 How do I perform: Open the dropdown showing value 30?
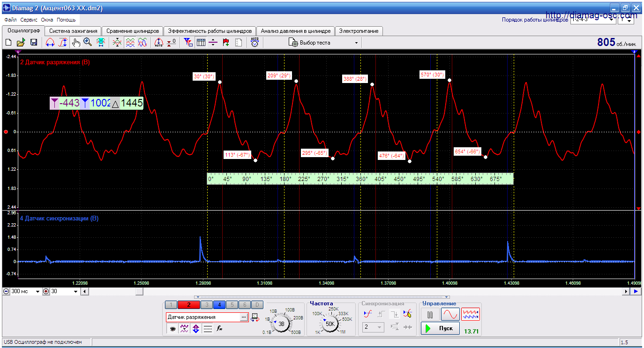tap(76, 292)
